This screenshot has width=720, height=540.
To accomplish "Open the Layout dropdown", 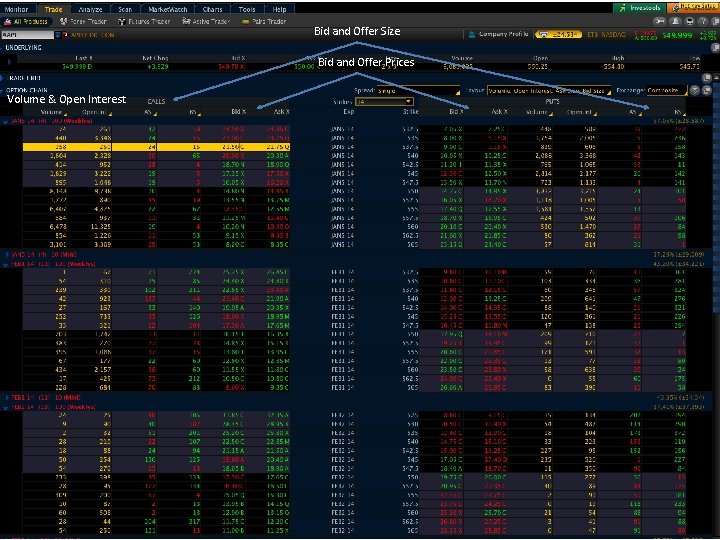I will 549,91.
